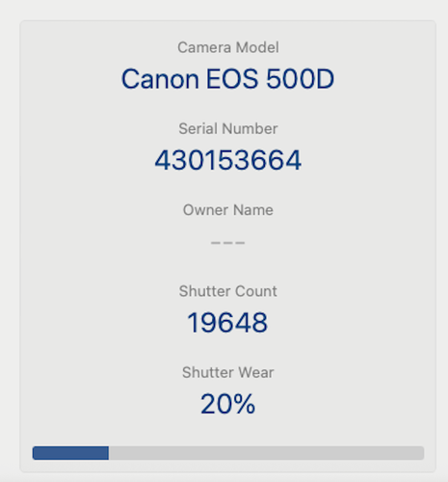Select the shutter count value 19648
The height and width of the screenshot is (482, 448).
click(227, 323)
